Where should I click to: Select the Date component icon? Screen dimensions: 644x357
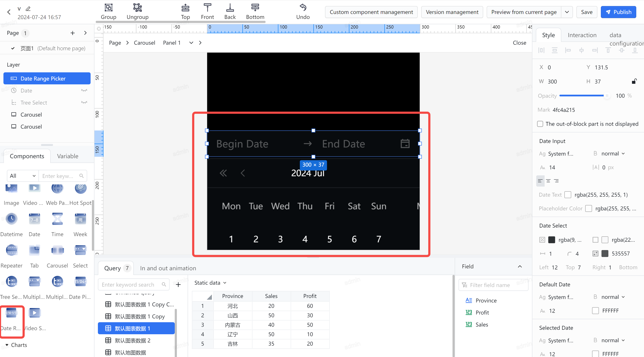click(34, 219)
